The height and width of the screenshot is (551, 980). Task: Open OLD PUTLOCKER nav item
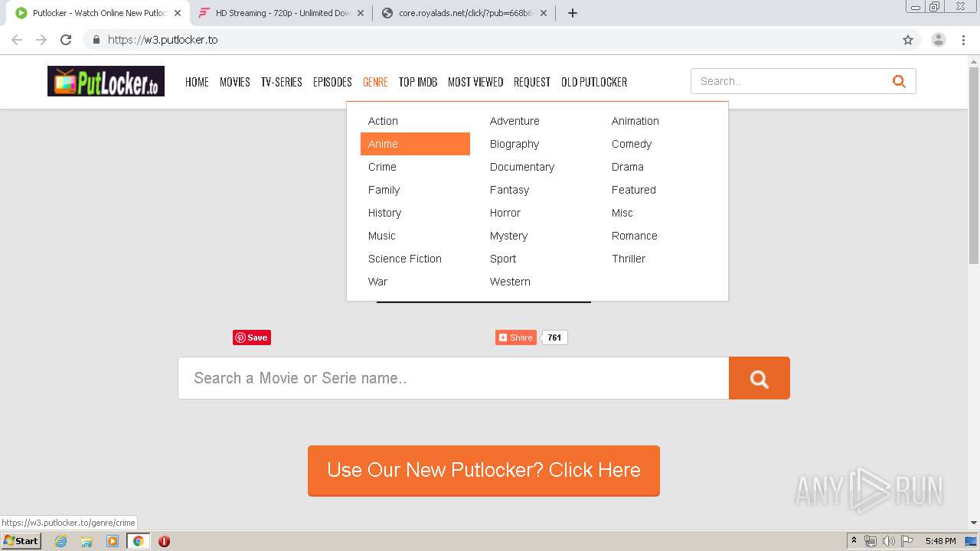point(594,82)
